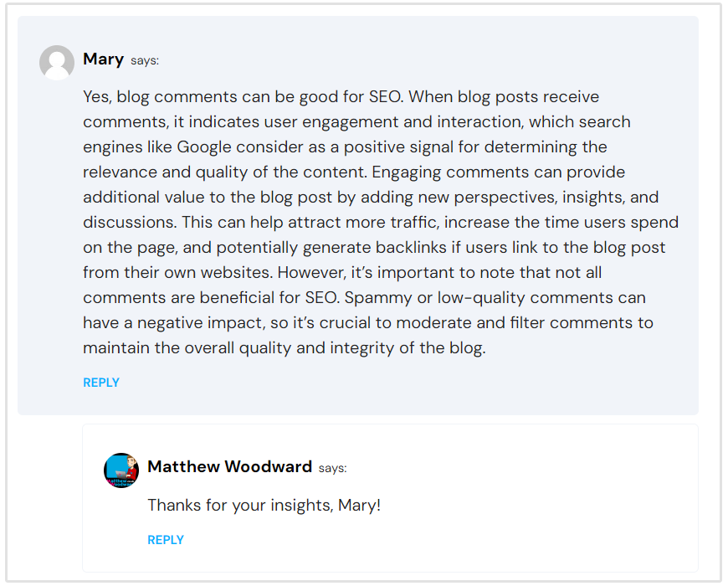Click the word "However" in Mary's comment
The image size is (728, 586).
pyautogui.click(x=310, y=273)
